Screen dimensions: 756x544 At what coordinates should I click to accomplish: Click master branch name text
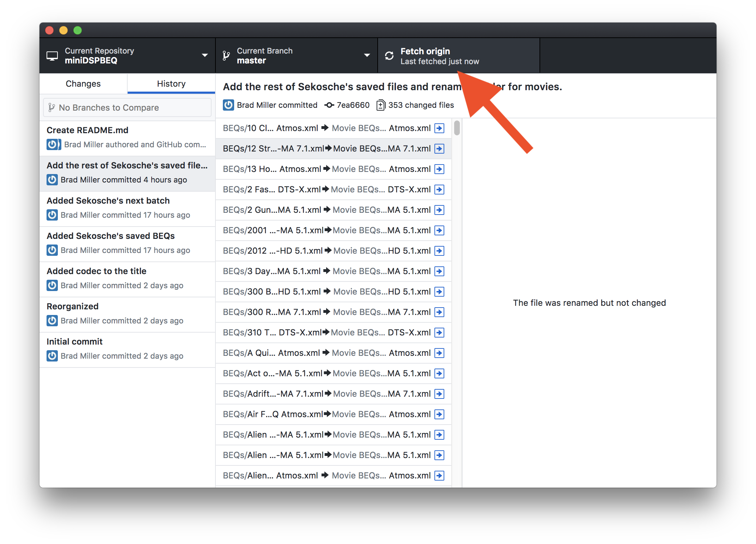pos(251,61)
